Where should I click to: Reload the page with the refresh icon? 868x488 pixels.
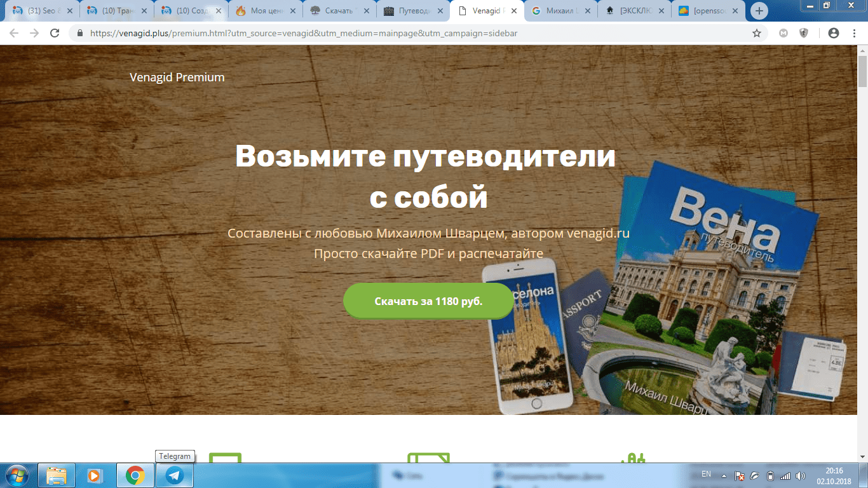click(x=55, y=33)
